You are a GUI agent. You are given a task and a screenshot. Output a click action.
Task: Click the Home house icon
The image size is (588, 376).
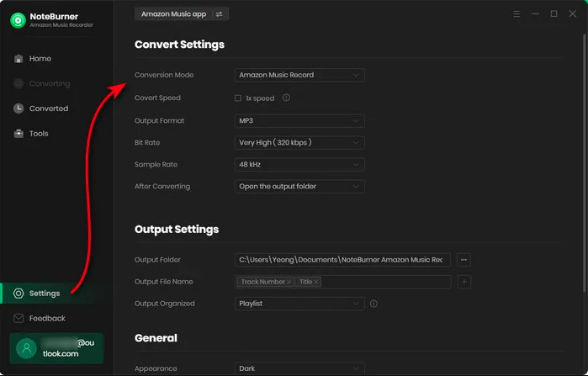click(x=19, y=59)
